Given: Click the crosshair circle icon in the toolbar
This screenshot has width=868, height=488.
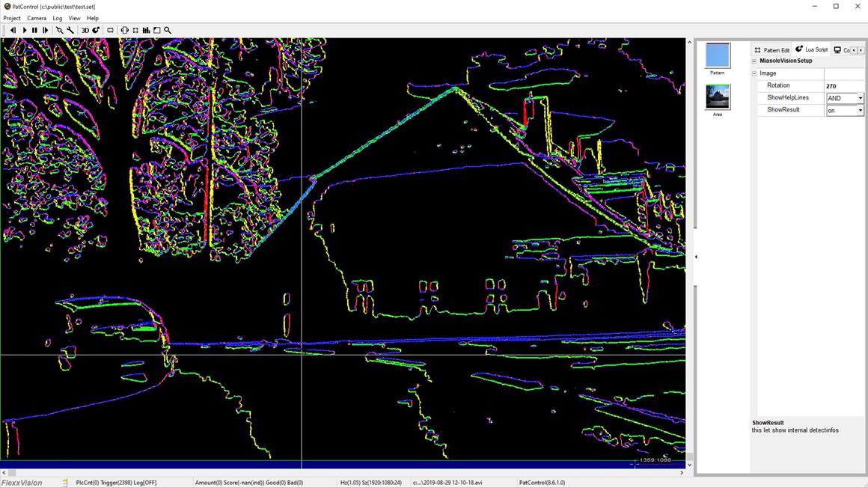Looking at the screenshot, I should (x=124, y=31).
